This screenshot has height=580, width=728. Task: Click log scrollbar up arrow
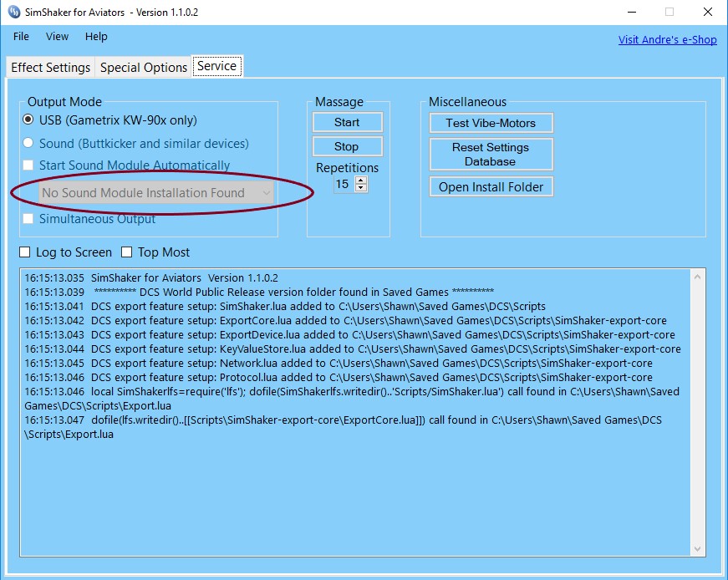697,277
